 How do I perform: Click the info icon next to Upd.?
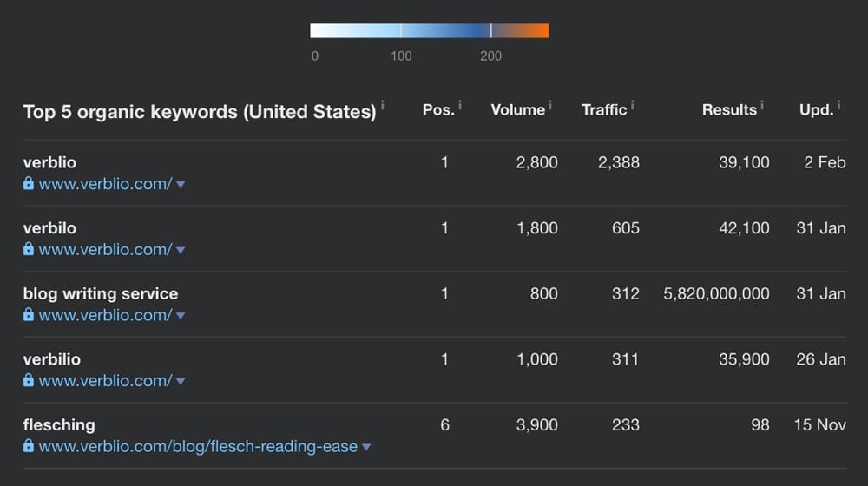coord(839,105)
